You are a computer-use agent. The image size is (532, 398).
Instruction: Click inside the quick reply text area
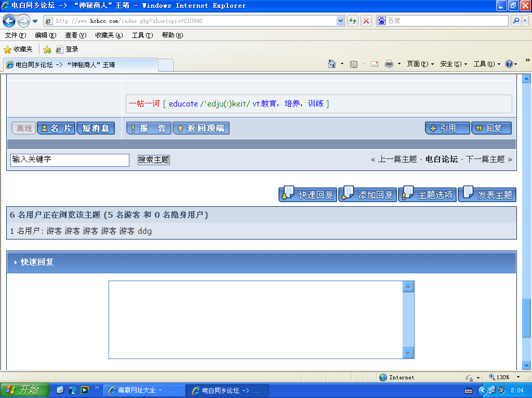pos(256,320)
